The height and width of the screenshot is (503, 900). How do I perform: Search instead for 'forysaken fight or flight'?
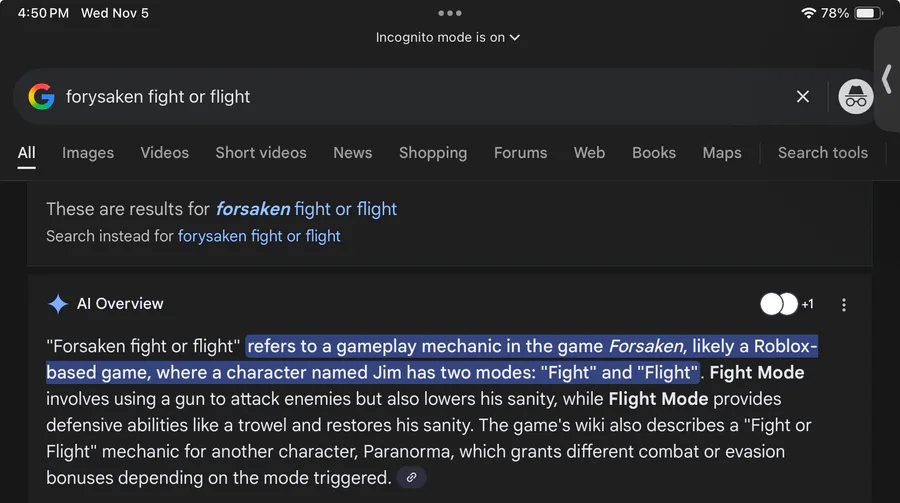click(259, 237)
